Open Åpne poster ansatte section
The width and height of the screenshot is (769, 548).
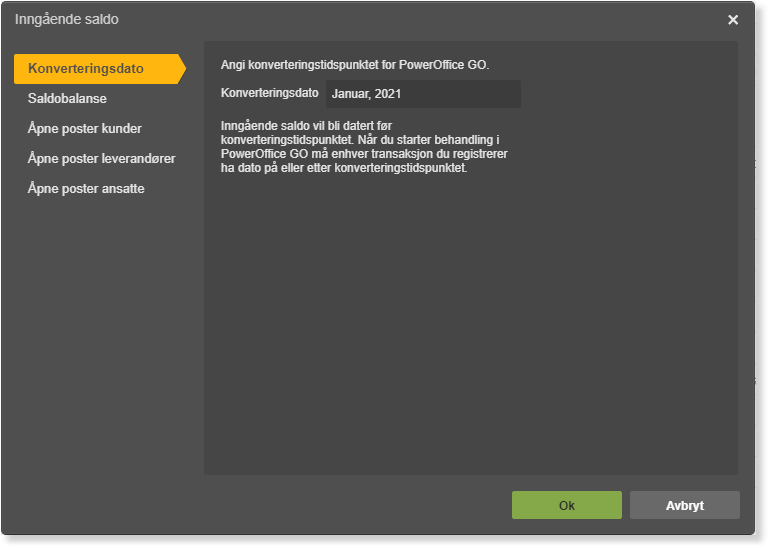(86, 188)
